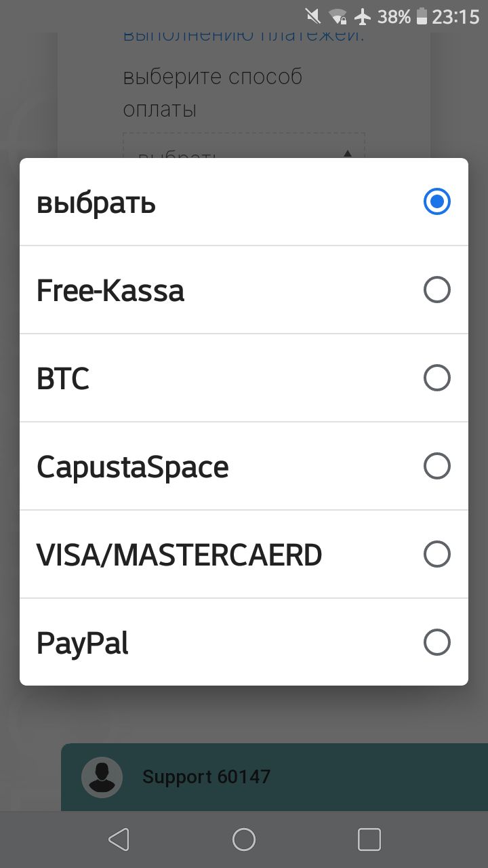Open recent apps square icon
The width and height of the screenshot is (488, 868).
pyautogui.click(x=369, y=840)
